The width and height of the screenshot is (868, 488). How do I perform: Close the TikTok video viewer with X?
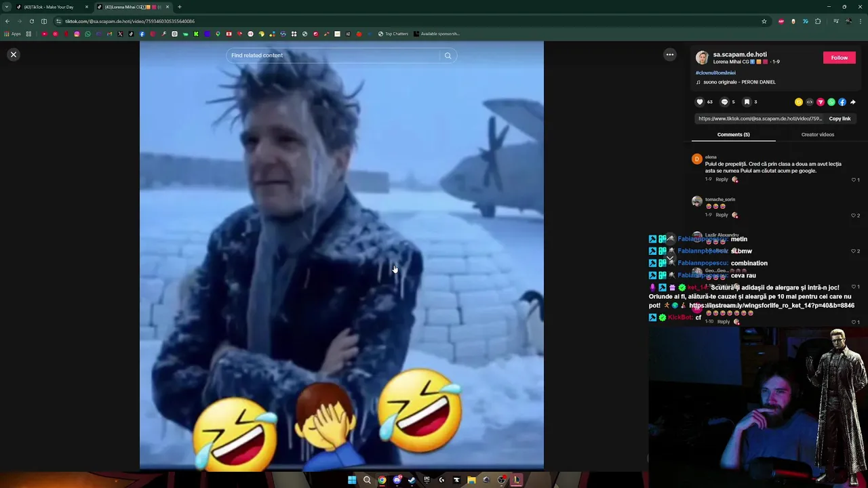click(x=14, y=54)
